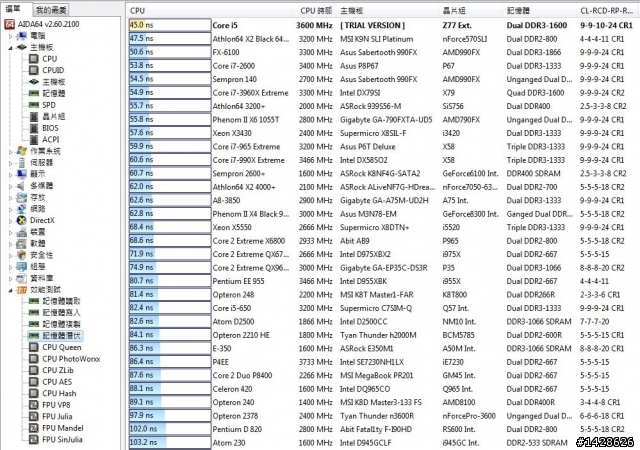Click the BIOS chip icon
The image size is (640, 450).
pyautogui.click(x=34, y=128)
